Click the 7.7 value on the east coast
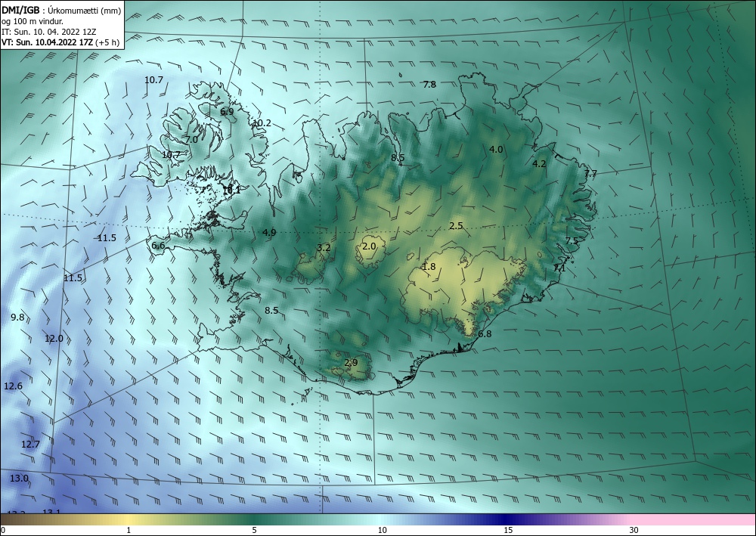The height and width of the screenshot is (536, 756). [590, 174]
